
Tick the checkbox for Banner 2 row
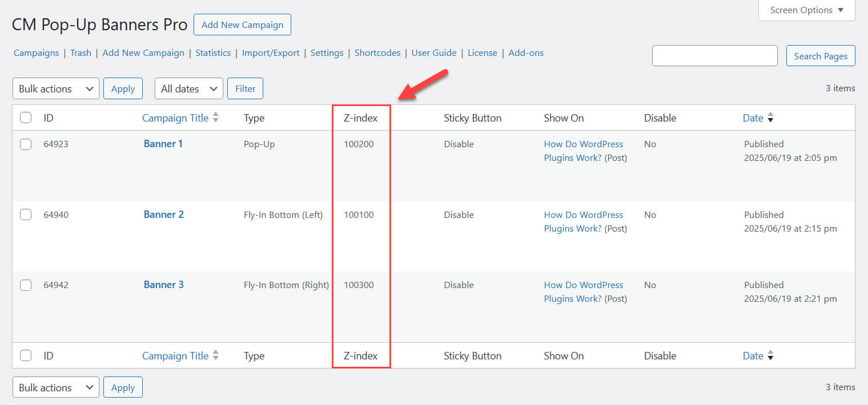point(26,214)
